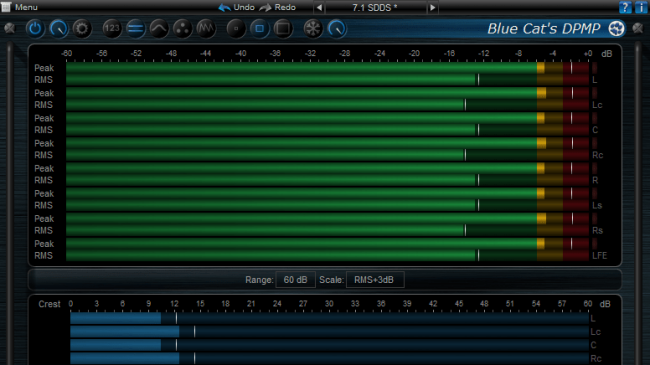Viewport: 650px width, 365px height.
Task: Click the blue knob next to power button
Action: [58, 29]
